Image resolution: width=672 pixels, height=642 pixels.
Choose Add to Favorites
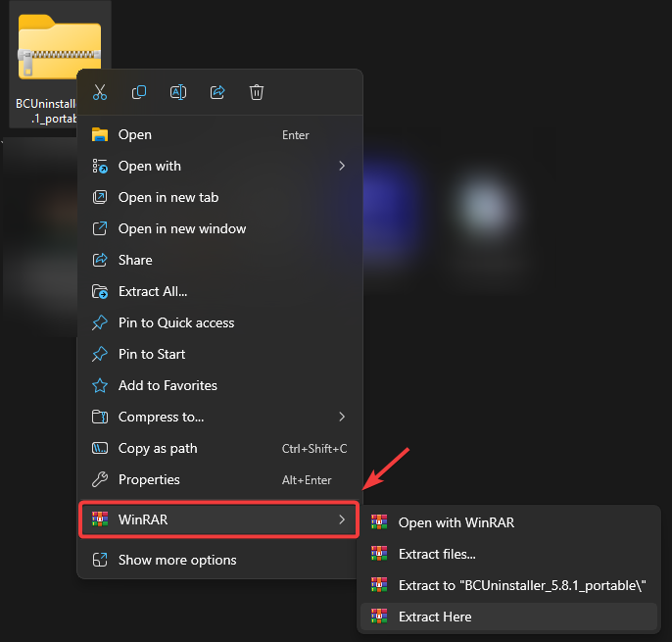(x=219, y=385)
